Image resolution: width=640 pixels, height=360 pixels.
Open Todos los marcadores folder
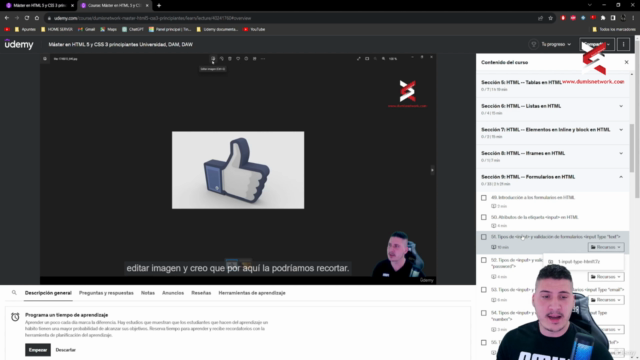click(x=613, y=29)
